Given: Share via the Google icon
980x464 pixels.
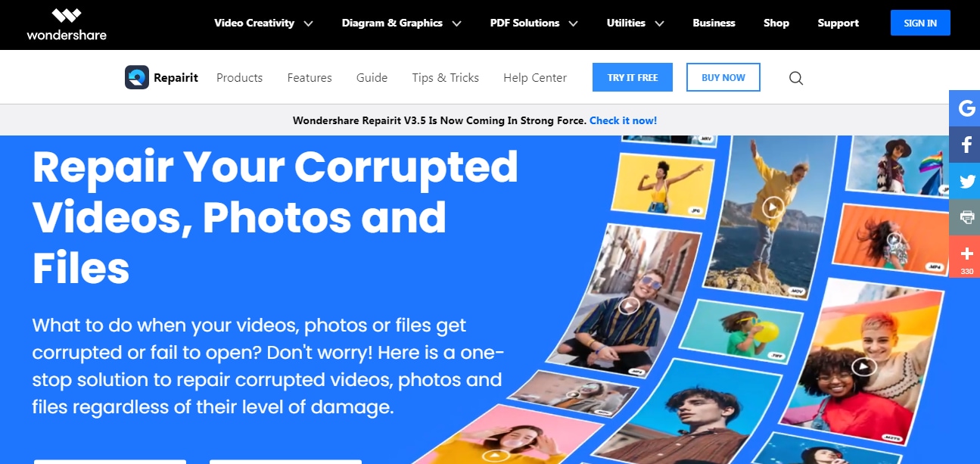Looking at the screenshot, I should (x=966, y=108).
